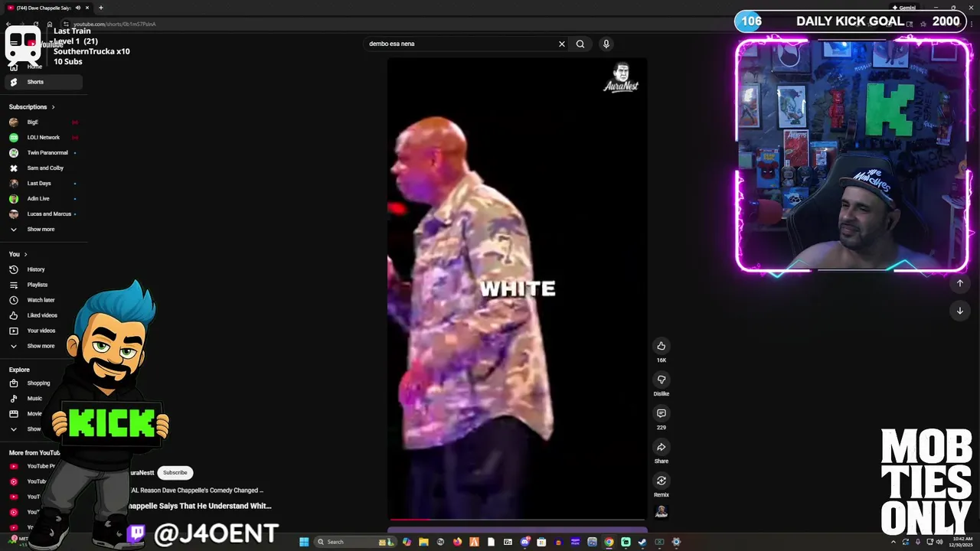Click the search magnifier icon
Image resolution: width=980 pixels, height=551 pixels.
580,44
